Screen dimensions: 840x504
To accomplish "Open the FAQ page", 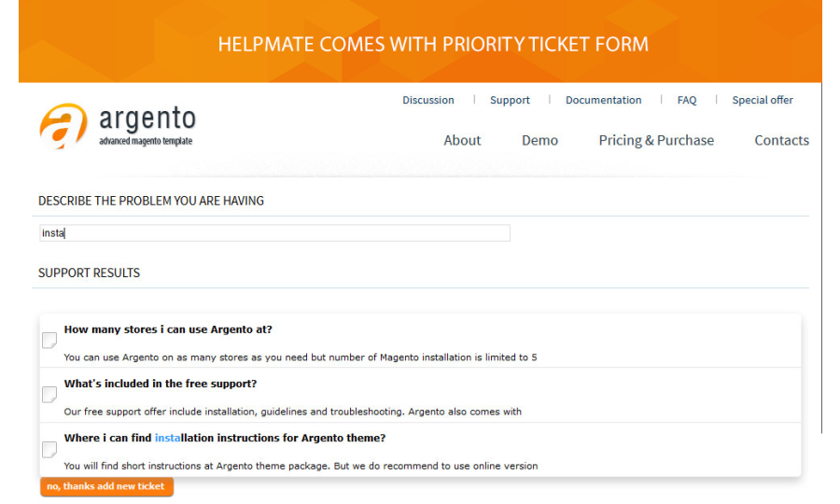I will (x=687, y=100).
